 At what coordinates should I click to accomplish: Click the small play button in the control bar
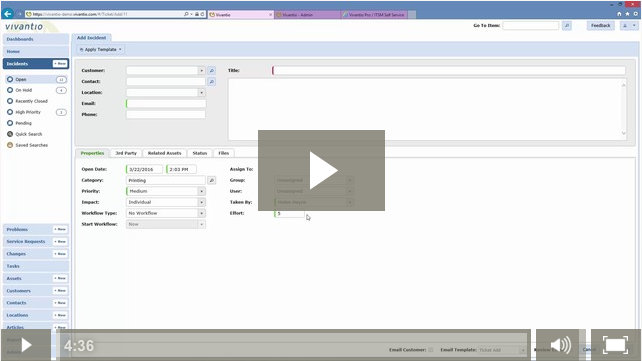[x=26, y=345]
